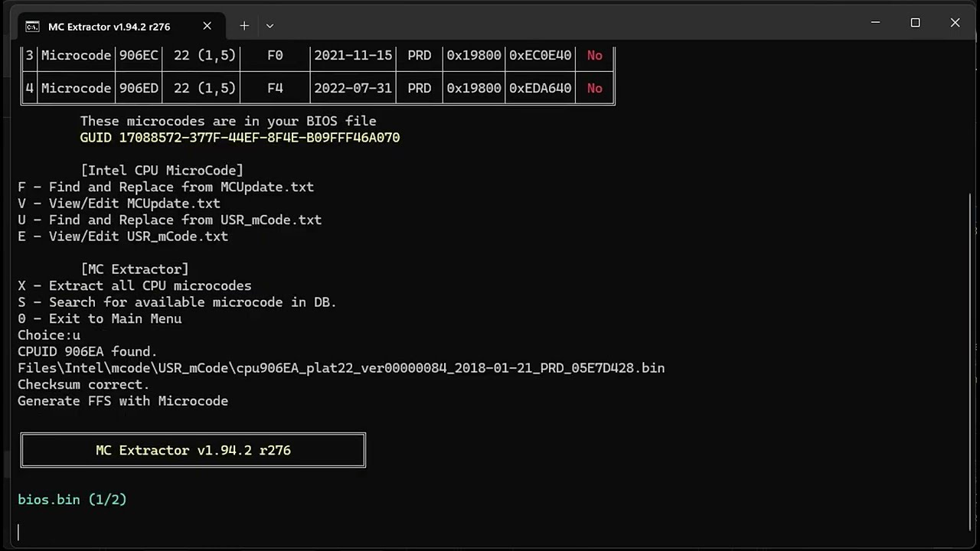Image resolution: width=980 pixels, height=551 pixels.
Task: Click the 0xEC0E40 offset cell
Action: pyautogui.click(x=541, y=55)
